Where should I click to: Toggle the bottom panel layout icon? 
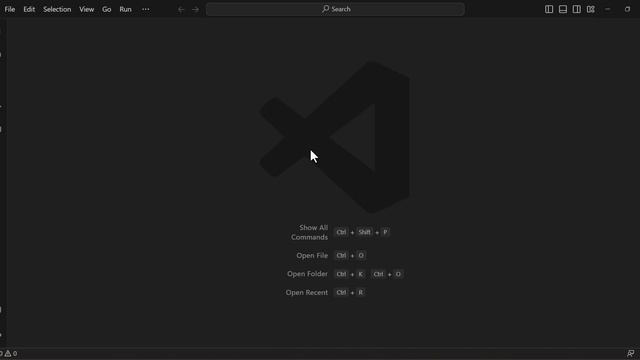563,9
